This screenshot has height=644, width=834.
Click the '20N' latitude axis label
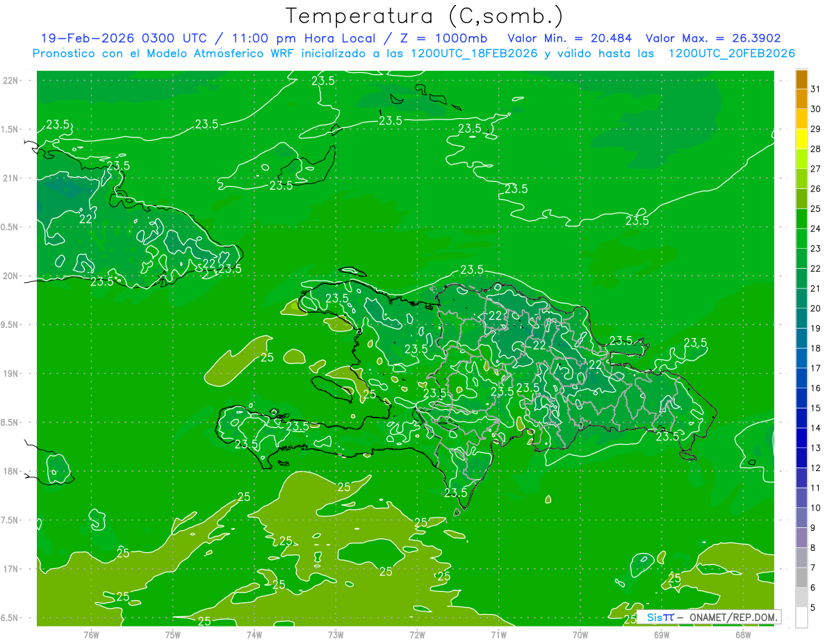[x=11, y=276]
